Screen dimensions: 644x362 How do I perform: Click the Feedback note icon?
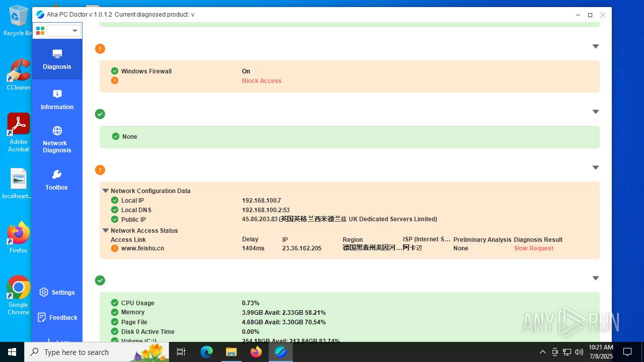coord(42,318)
